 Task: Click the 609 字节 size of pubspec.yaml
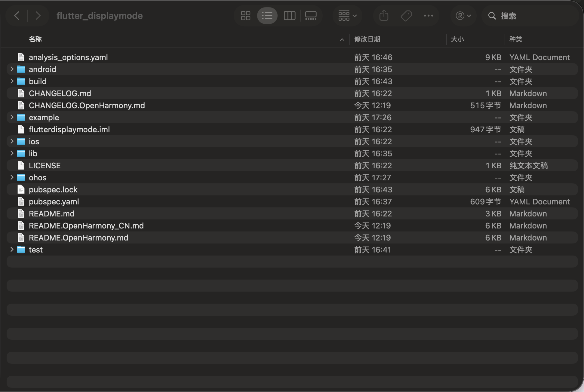click(x=486, y=202)
